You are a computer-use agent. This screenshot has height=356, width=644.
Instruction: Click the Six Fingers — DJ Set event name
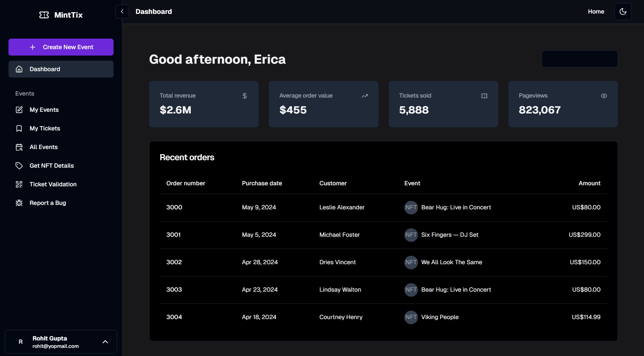click(450, 235)
